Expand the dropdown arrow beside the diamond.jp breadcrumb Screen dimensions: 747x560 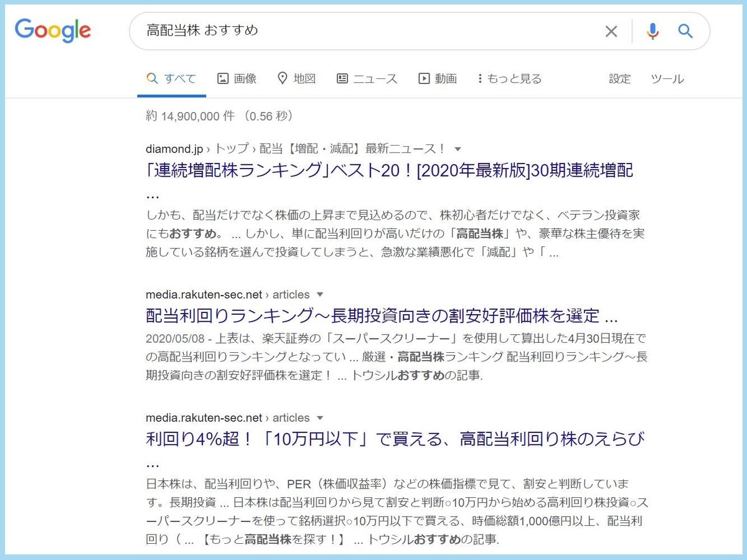[x=458, y=149]
